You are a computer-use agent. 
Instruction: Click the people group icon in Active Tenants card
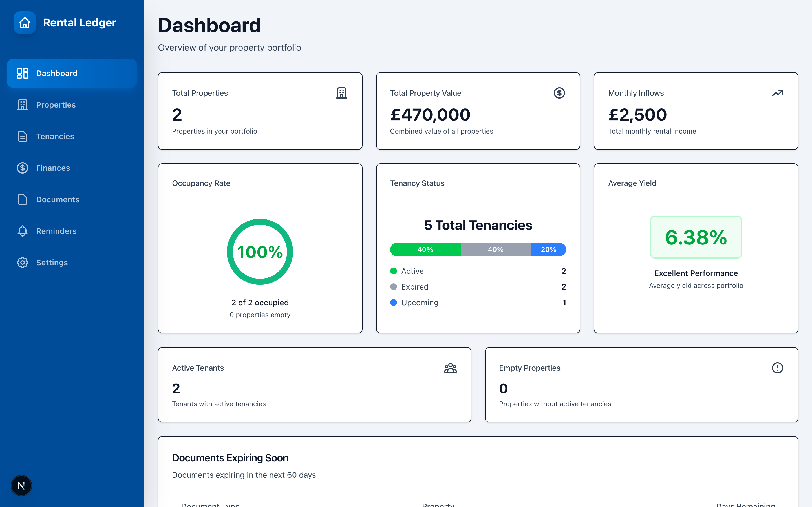pos(450,368)
